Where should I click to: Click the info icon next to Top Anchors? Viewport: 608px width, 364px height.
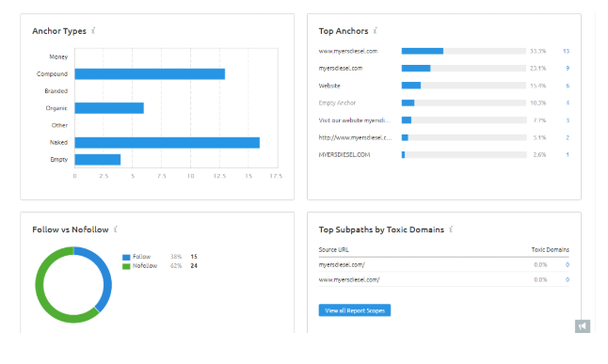click(x=375, y=31)
